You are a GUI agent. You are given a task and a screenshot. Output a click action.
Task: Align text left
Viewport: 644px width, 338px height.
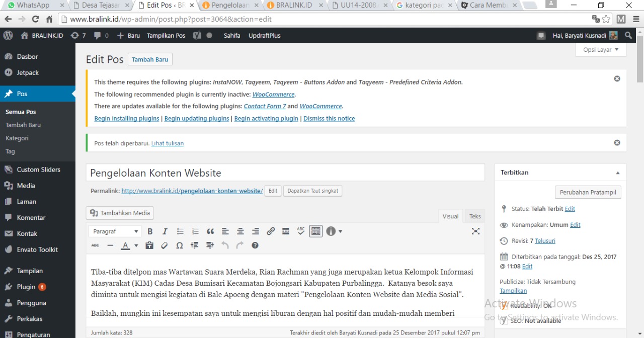coord(225,231)
